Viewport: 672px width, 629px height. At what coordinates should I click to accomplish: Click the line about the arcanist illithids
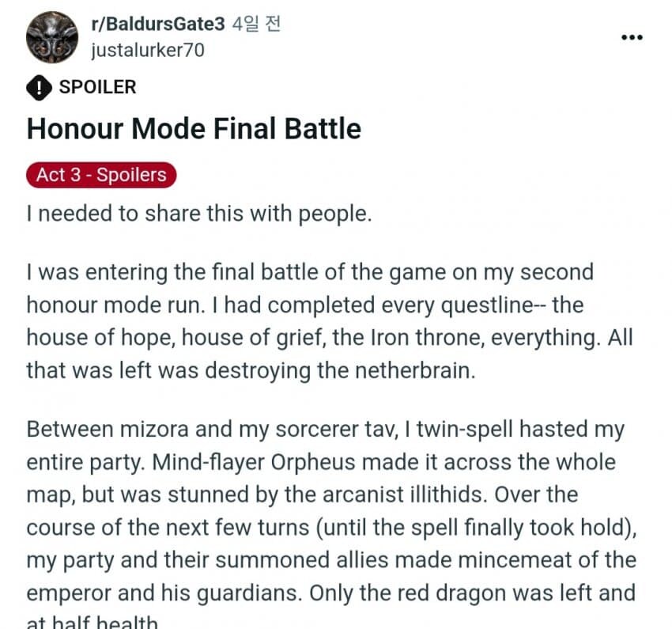coord(303,494)
